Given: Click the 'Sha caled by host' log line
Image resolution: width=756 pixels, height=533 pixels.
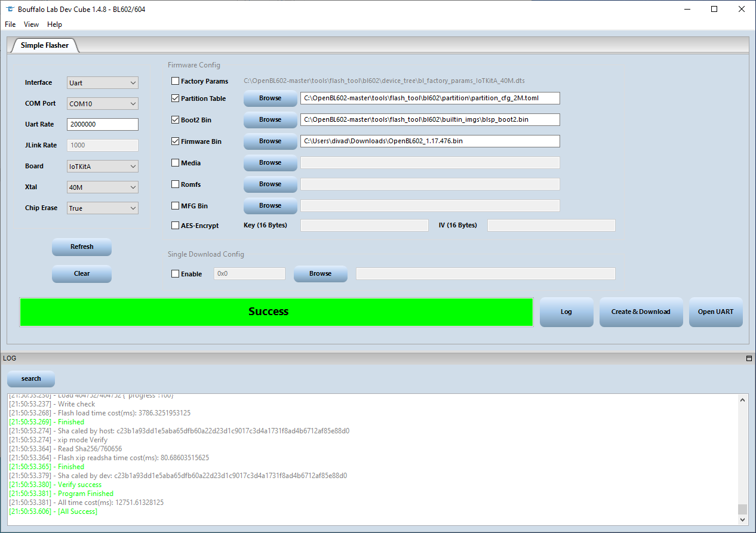Looking at the screenshot, I should 179,431.
